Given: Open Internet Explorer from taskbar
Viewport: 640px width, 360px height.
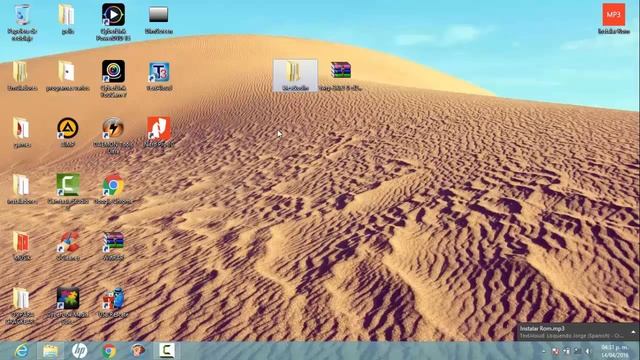Looking at the screenshot, I should (x=21, y=351).
